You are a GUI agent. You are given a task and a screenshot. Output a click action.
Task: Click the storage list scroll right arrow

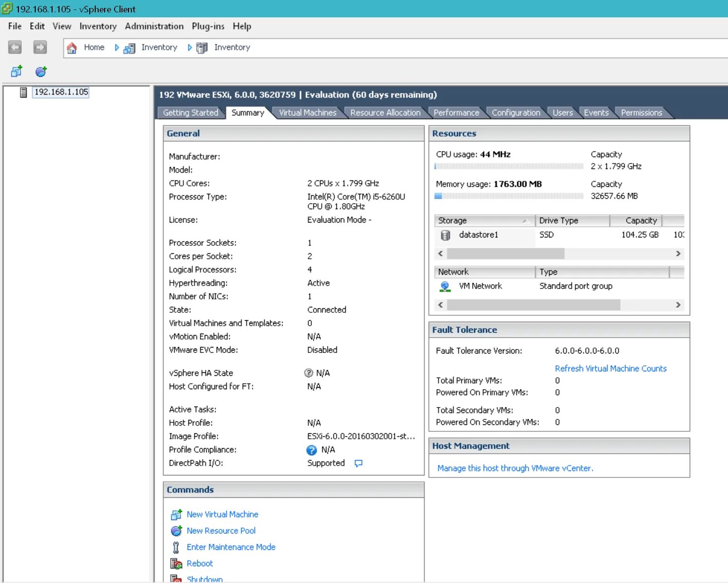pos(678,254)
